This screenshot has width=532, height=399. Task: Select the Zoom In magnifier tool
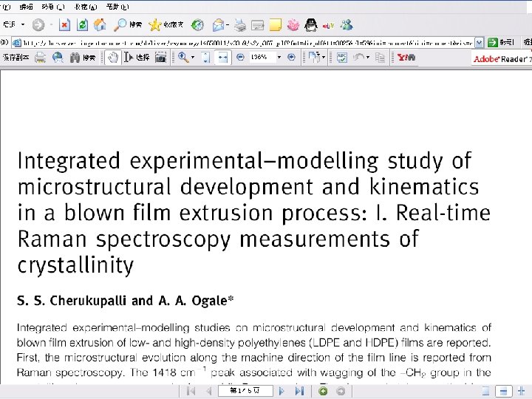click(183, 58)
